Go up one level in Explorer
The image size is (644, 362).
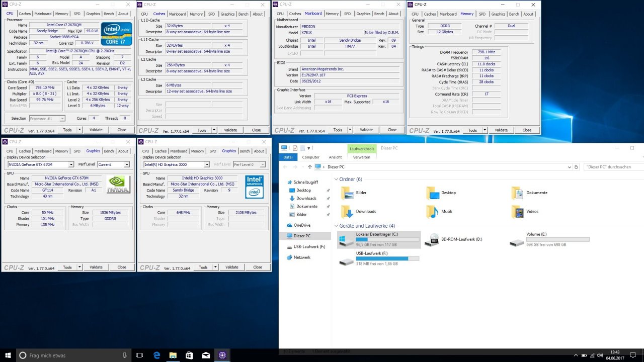click(x=310, y=167)
